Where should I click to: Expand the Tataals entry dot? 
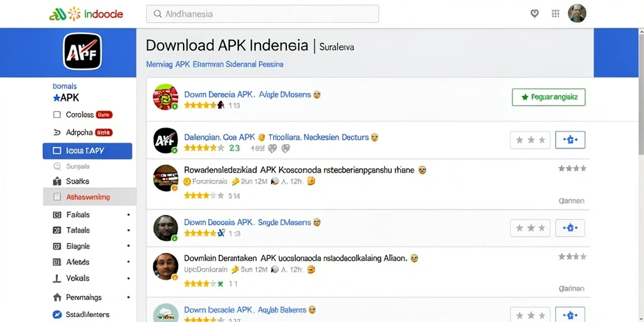tap(128, 230)
